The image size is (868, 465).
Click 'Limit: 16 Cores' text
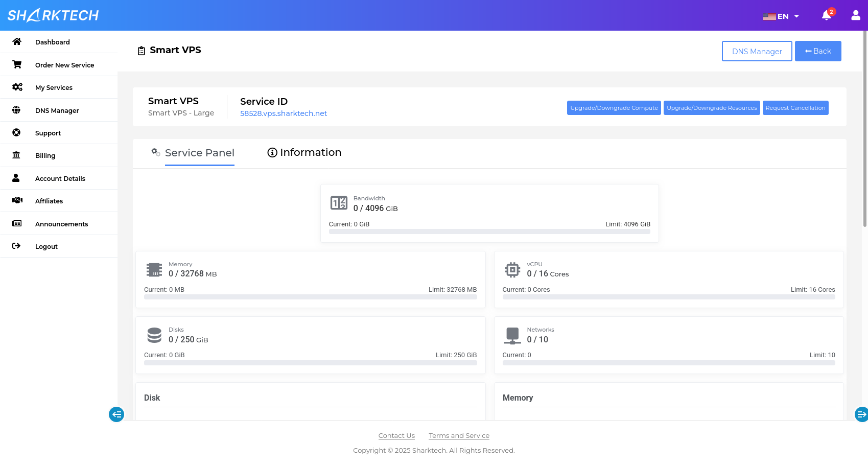click(x=813, y=290)
